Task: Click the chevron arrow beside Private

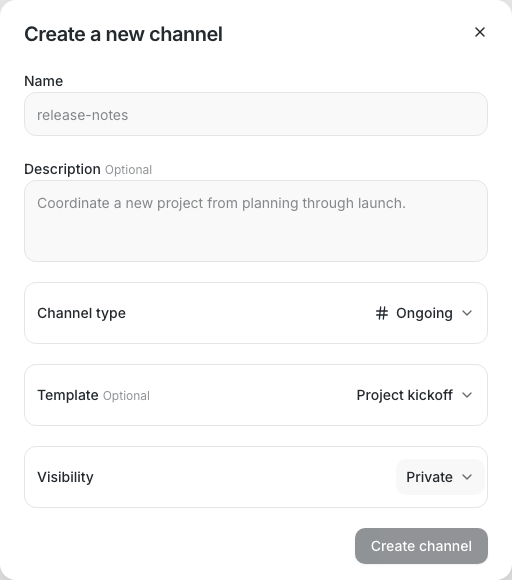Action: point(467,477)
